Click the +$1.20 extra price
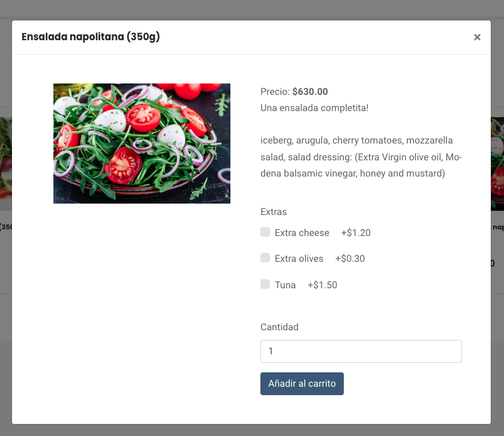 pyautogui.click(x=356, y=233)
